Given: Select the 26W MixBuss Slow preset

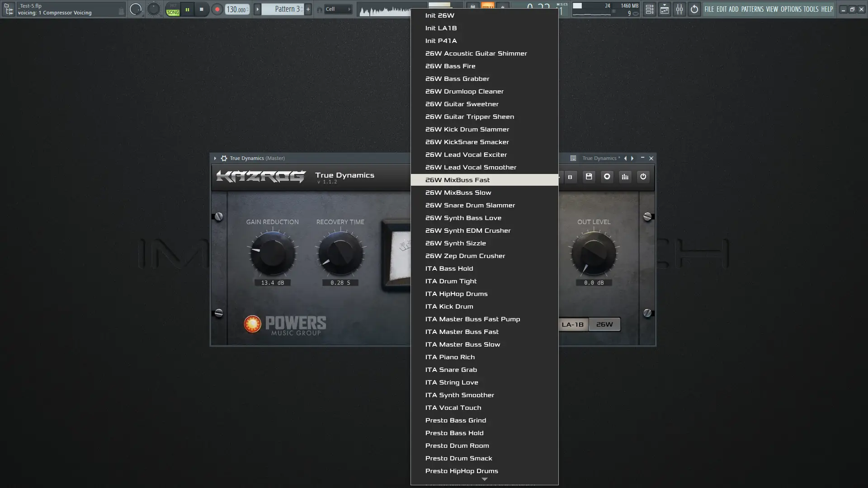Looking at the screenshot, I should click(x=458, y=192).
